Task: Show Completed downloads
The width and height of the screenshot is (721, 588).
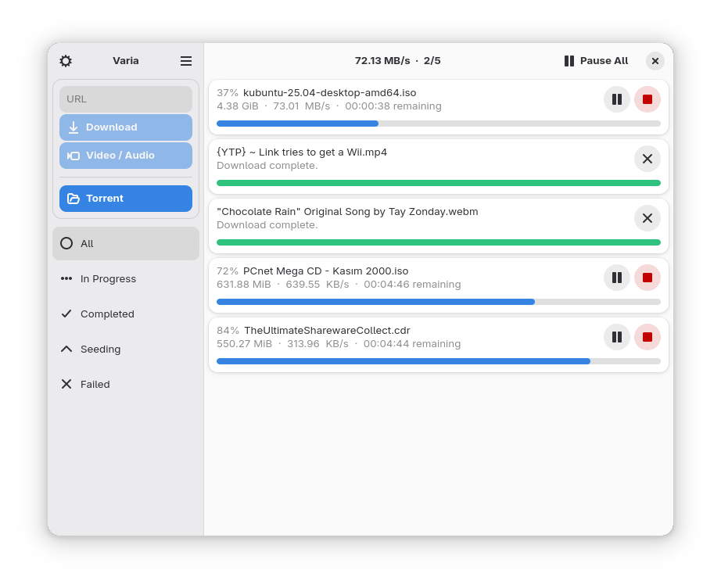Action: pyautogui.click(x=126, y=314)
